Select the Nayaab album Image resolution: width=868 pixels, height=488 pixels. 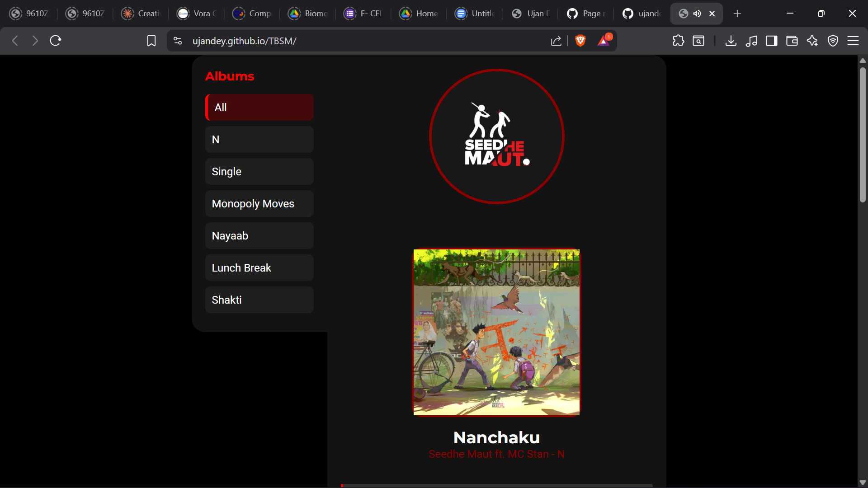259,236
